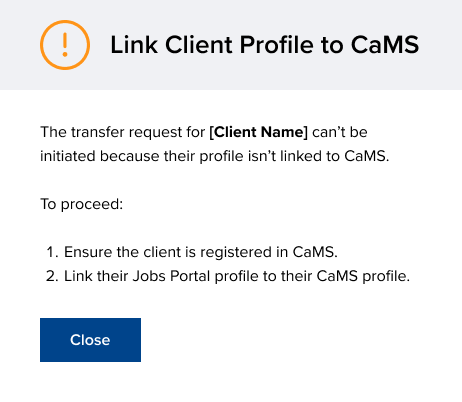Close the Link Client Profile dialog
Screen dimensions: 462x402
pyautogui.click(x=90, y=340)
